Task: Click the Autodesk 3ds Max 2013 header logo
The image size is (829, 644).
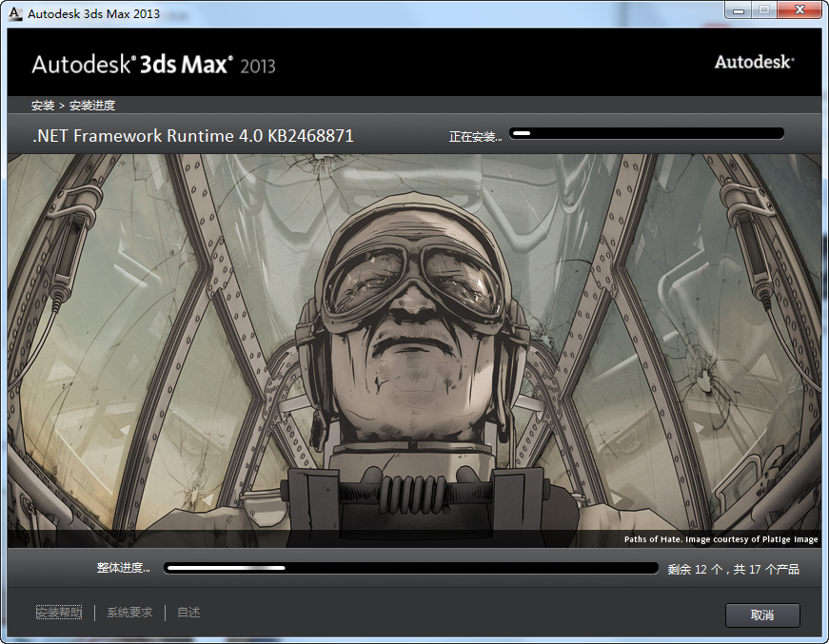Action: (x=153, y=65)
